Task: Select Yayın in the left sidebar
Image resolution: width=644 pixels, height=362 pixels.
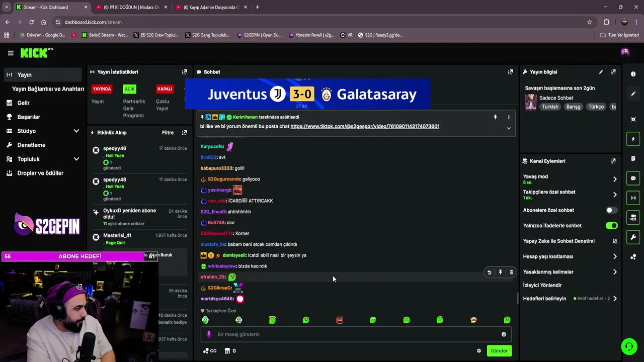Action: 42,75
